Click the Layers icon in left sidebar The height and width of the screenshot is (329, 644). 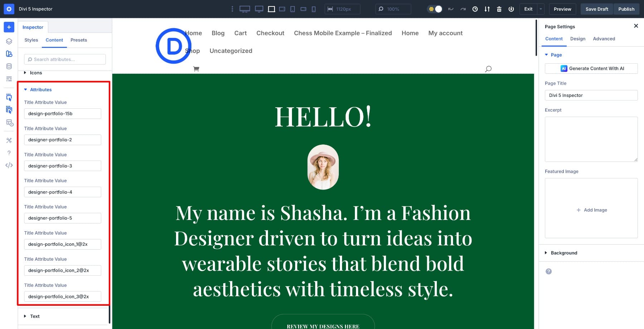pos(9,41)
